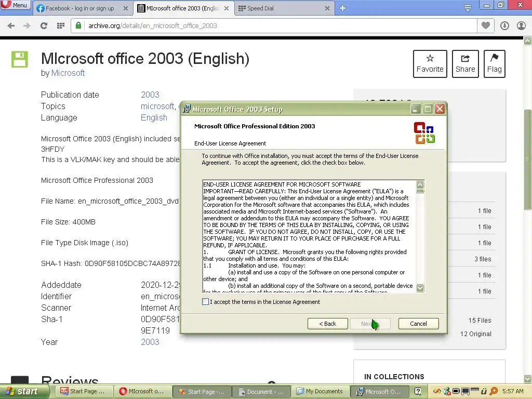This screenshot has width=532, height=399.
Task: Open the English language link
Action: pos(154,118)
